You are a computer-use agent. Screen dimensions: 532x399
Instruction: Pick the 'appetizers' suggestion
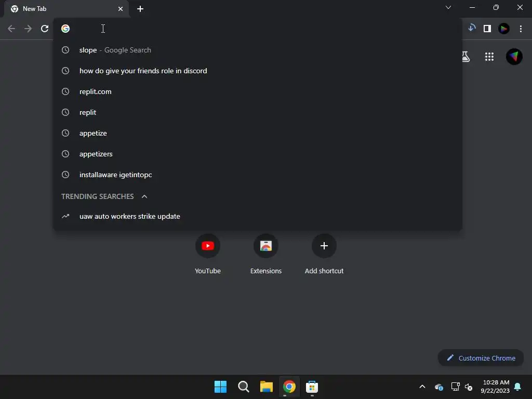258,154
